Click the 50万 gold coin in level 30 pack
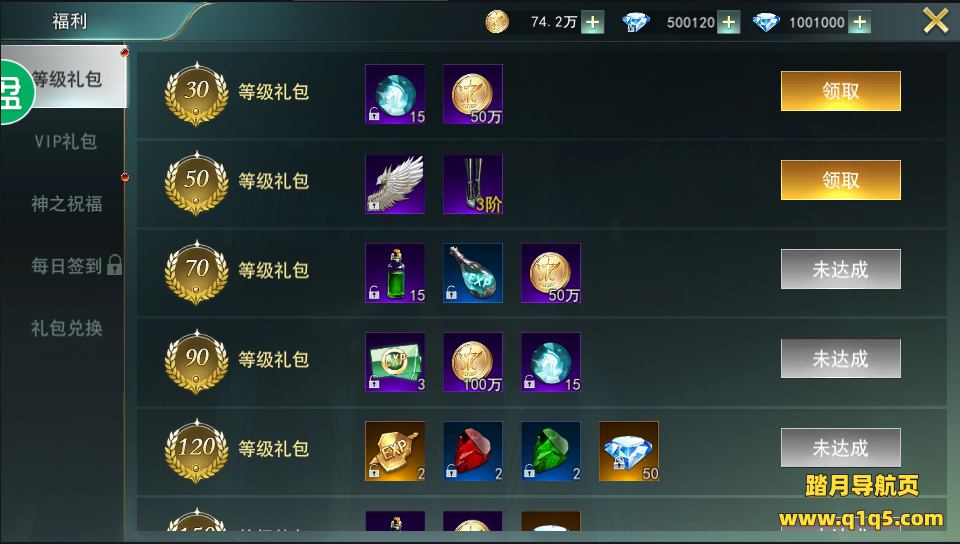 point(473,94)
